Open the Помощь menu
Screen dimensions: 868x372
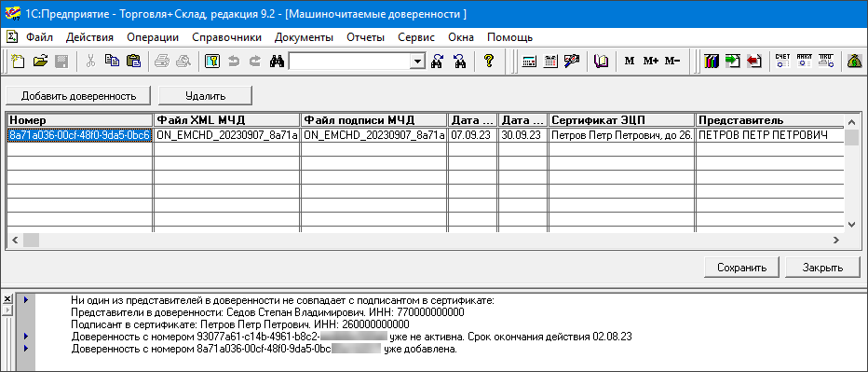coord(509,37)
